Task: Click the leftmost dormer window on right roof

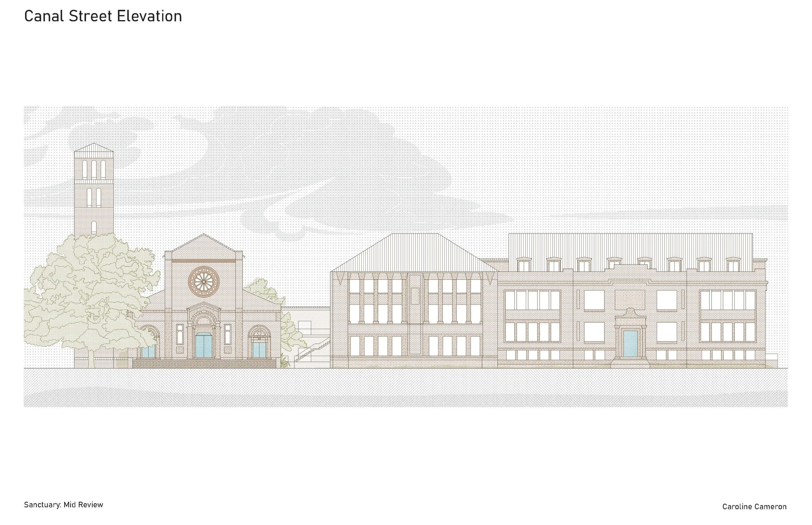Action: tap(524, 265)
